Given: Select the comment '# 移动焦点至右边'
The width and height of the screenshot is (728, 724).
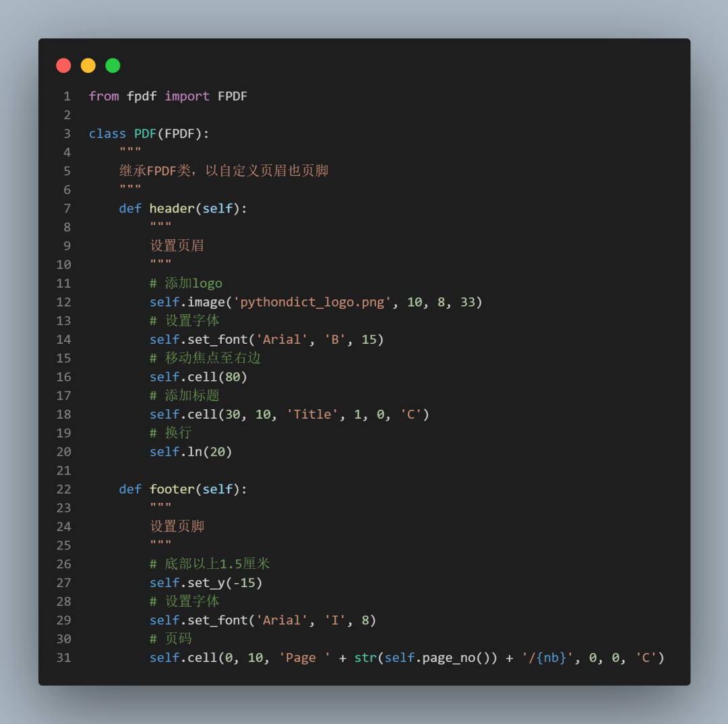Looking at the screenshot, I should click(x=205, y=358).
